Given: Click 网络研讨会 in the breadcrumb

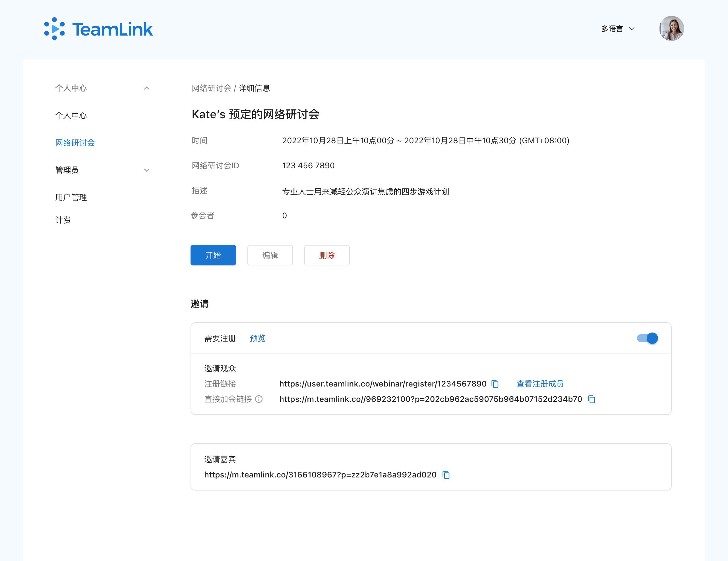Looking at the screenshot, I should [211, 88].
